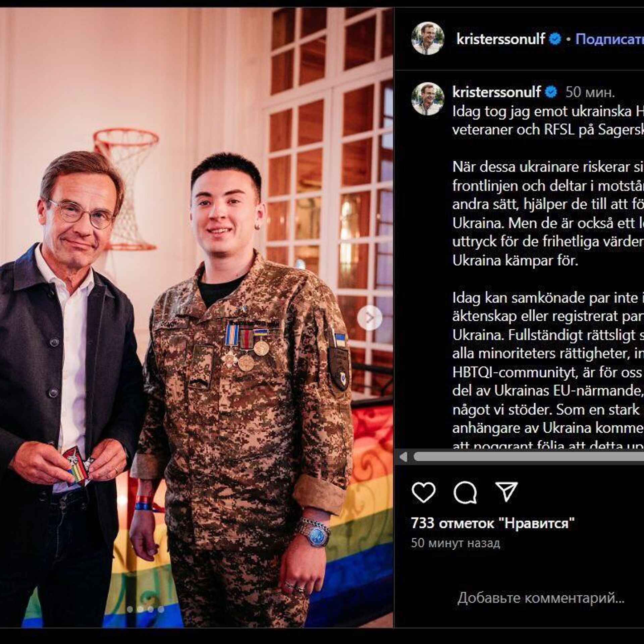
Task: Advance to the next photo with the arrow
Action: tap(369, 317)
